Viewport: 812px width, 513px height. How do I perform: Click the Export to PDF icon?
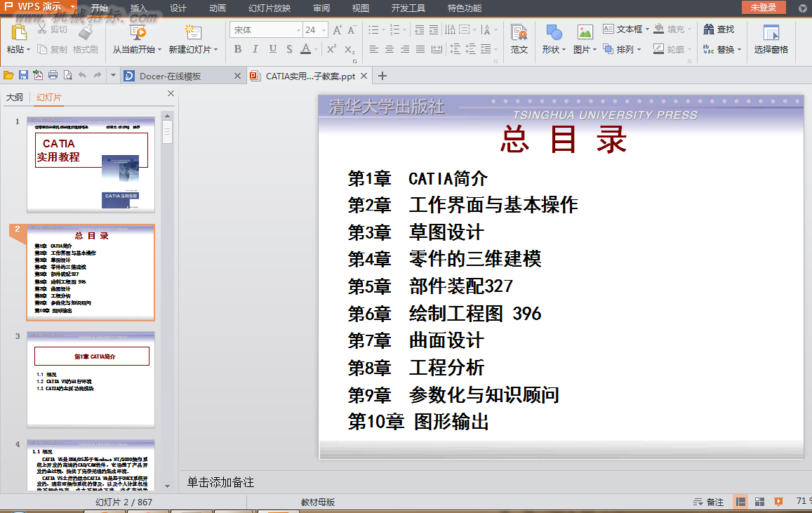click(x=38, y=76)
